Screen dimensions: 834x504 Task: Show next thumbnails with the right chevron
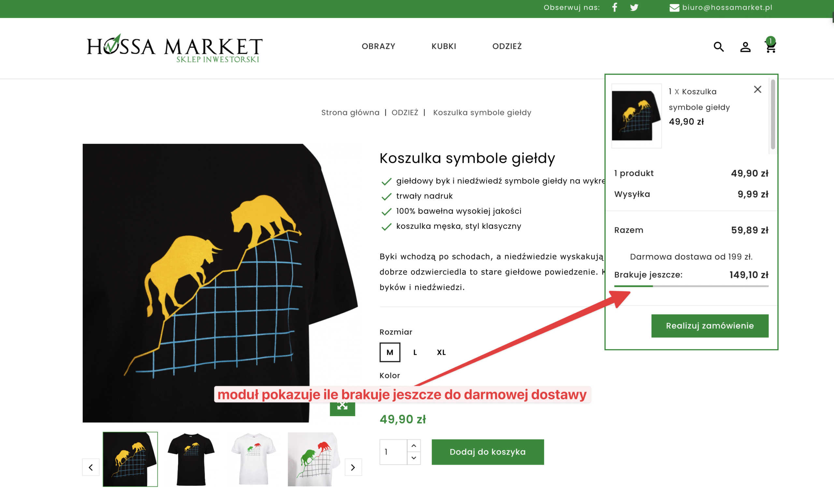353,467
